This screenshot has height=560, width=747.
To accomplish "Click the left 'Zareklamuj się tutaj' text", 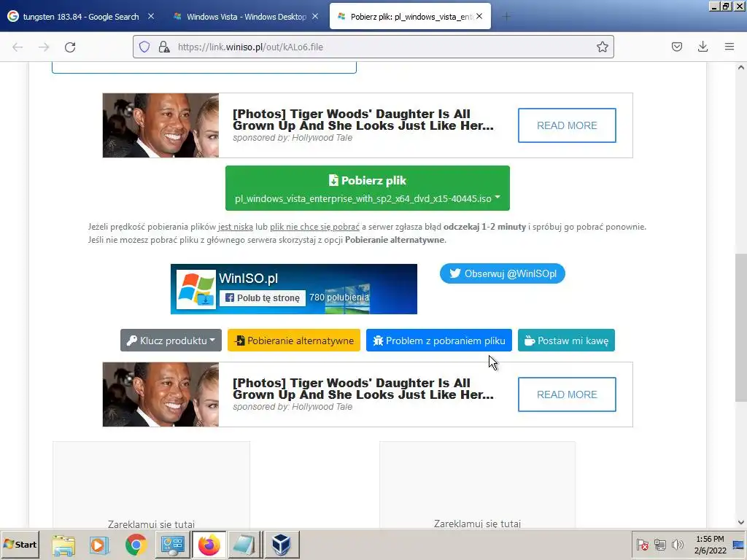I will [x=152, y=524].
